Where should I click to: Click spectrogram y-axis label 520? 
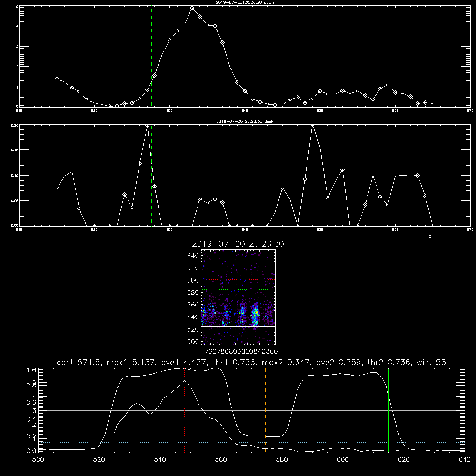(193, 329)
